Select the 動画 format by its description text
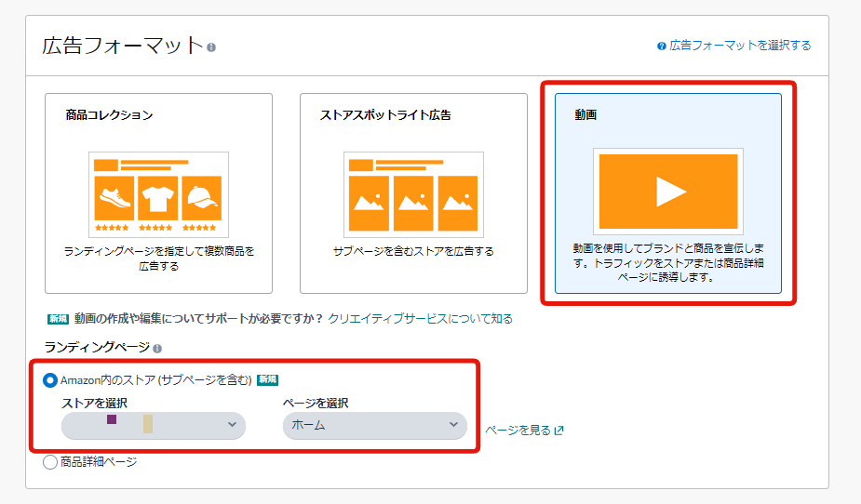Viewport: 861px width, 504px height. click(x=667, y=263)
